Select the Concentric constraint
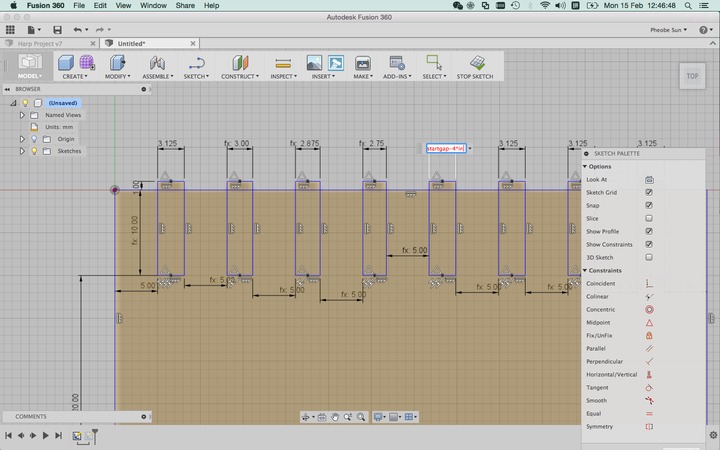 point(649,309)
